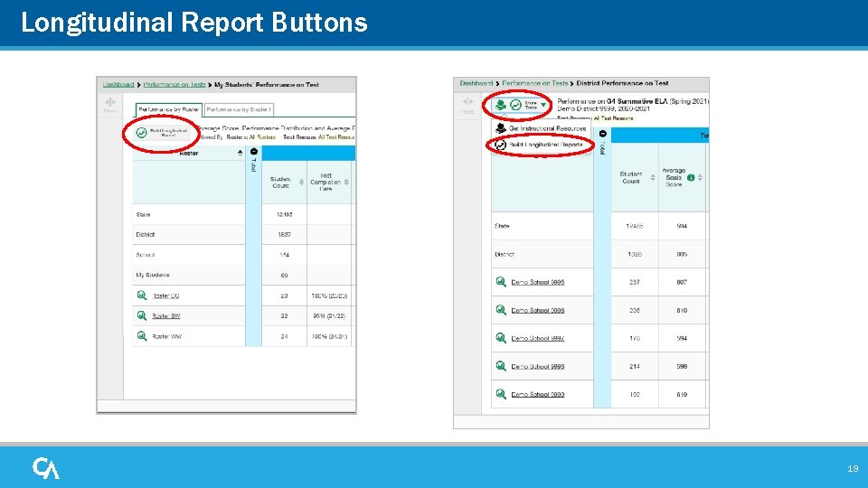Click the All Test Reasons filter in district view

[613, 118]
